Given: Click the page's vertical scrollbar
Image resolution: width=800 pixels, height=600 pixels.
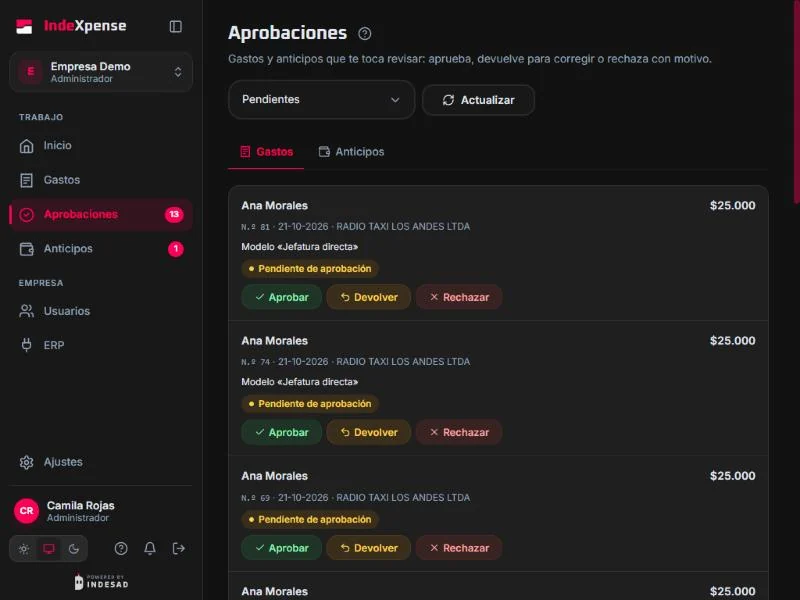Looking at the screenshot, I should click(x=796, y=102).
